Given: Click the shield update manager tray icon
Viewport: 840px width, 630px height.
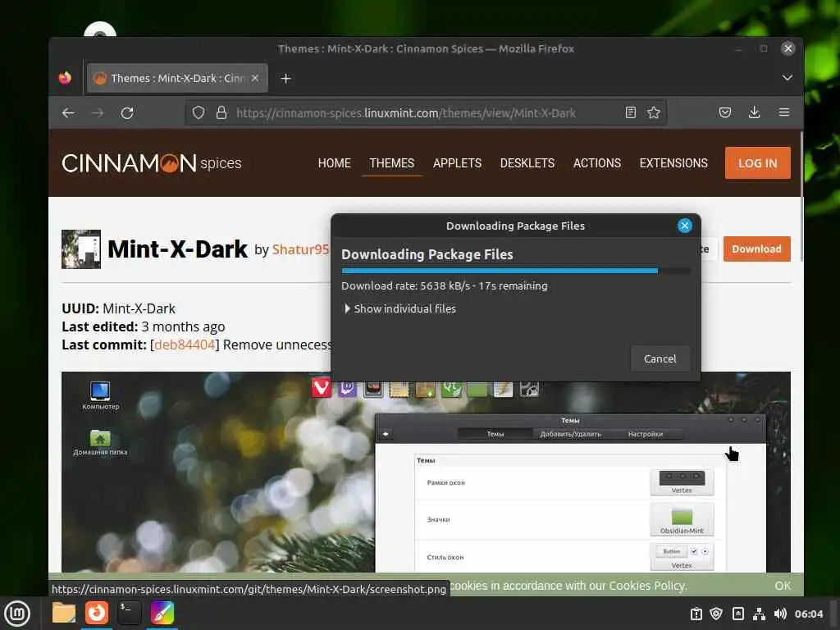Looking at the screenshot, I should (x=716, y=614).
